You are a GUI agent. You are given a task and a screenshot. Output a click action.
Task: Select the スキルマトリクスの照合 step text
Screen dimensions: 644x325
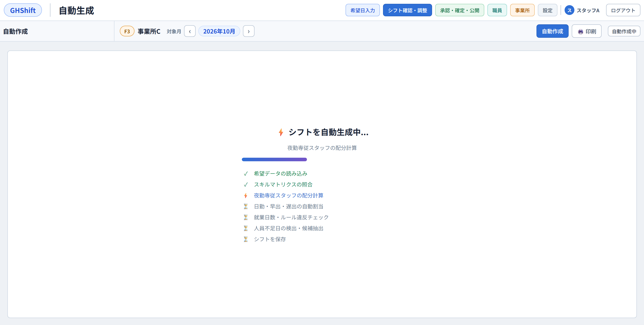[x=283, y=185]
